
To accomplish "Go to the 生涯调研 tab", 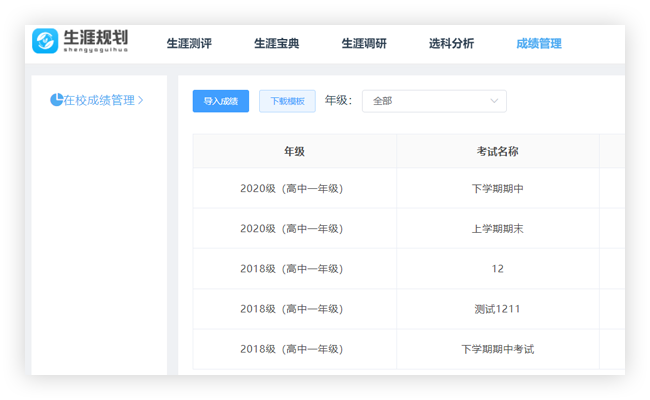I will [x=364, y=44].
